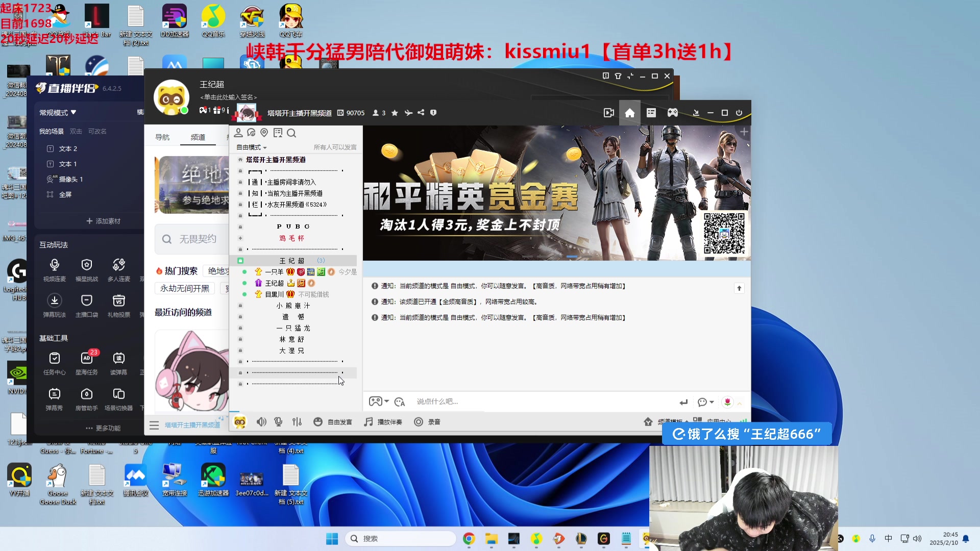Click user 一只羊 in the channel member list

(274, 272)
